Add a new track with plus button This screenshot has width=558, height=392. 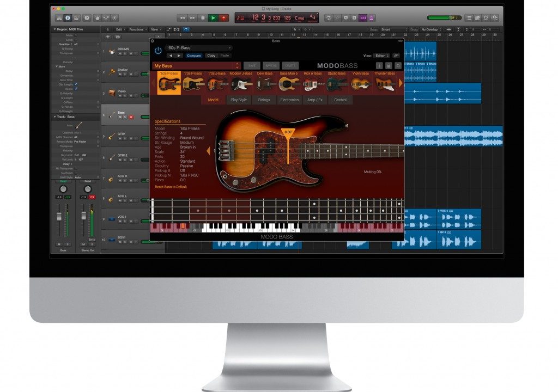(x=108, y=36)
